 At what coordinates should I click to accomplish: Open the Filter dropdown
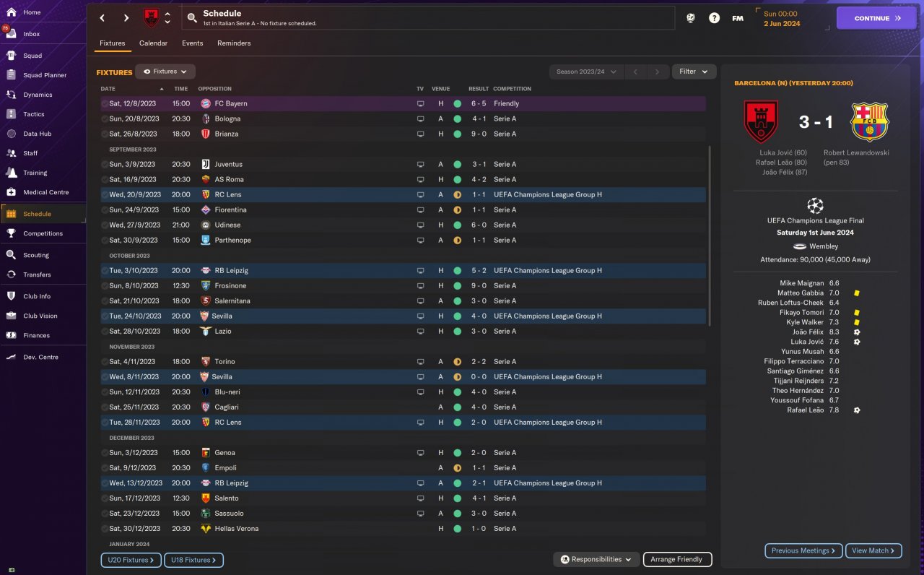694,72
